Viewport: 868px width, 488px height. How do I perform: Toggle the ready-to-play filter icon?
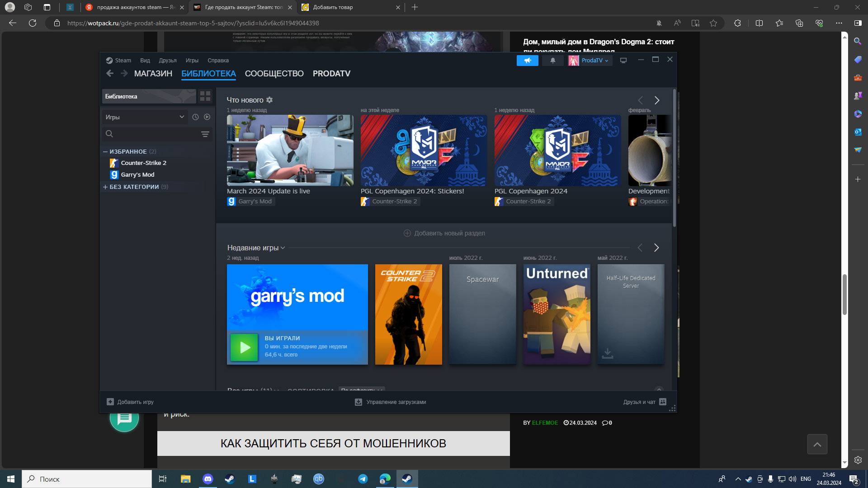207,117
